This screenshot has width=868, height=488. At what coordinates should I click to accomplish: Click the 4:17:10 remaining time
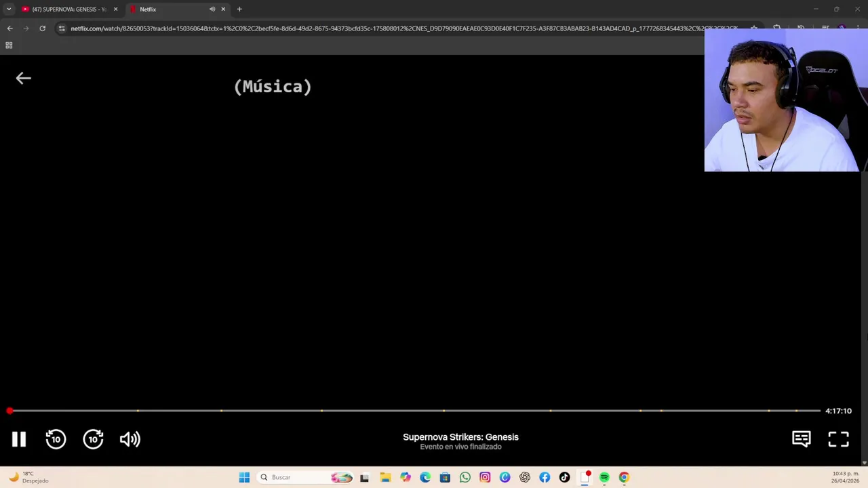pyautogui.click(x=838, y=411)
